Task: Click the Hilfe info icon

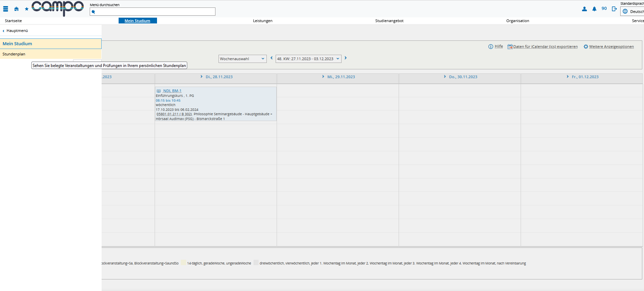Action: [x=491, y=47]
